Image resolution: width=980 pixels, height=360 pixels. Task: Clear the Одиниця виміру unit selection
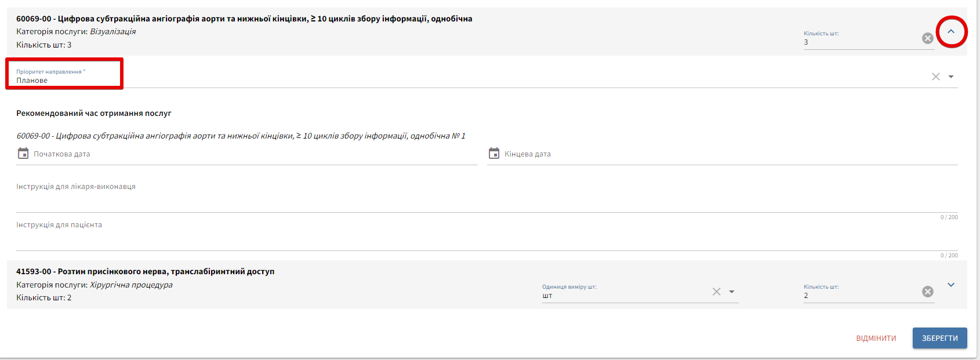click(717, 292)
